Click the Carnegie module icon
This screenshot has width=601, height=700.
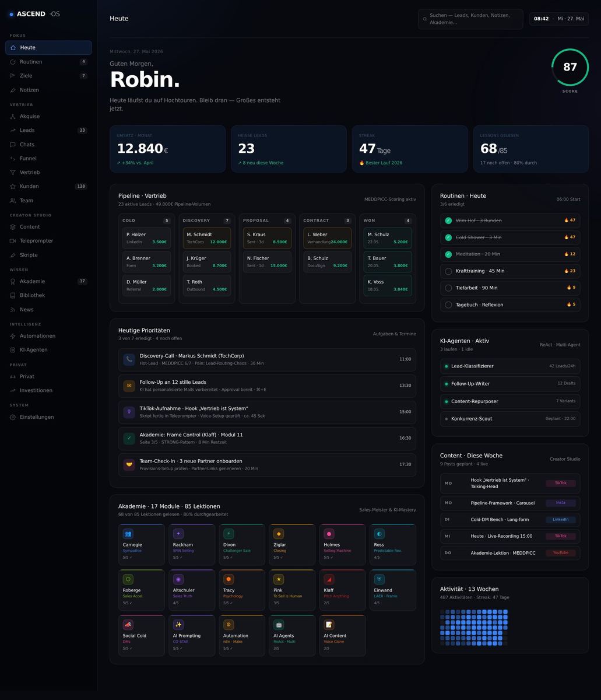[x=128, y=534]
